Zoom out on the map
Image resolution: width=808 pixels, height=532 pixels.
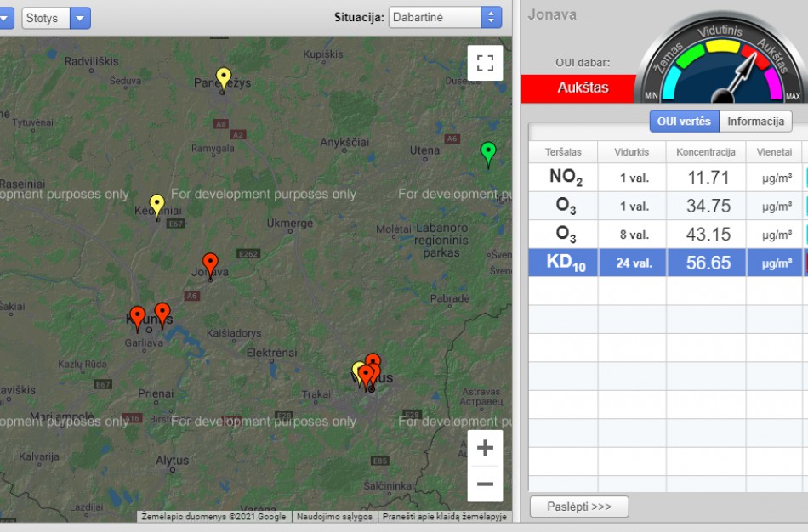pyautogui.click(x=485, y=484)
